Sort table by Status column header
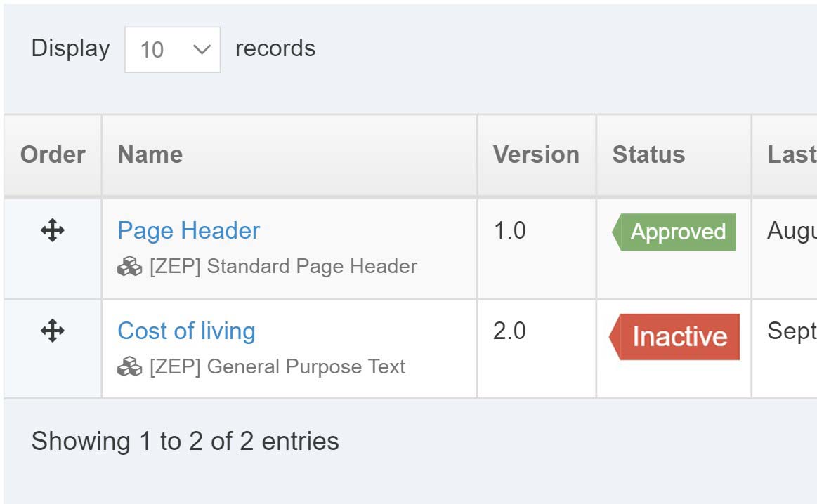Screen dimensions: 817x504 point(674,155)
